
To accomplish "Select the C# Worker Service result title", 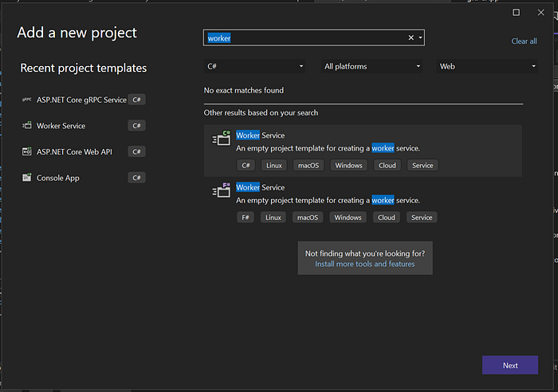I will coord(261,135).
